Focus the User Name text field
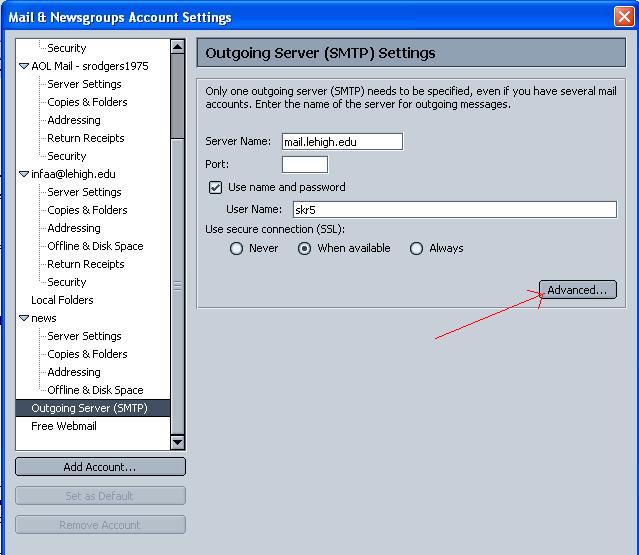 click(452, 209)
